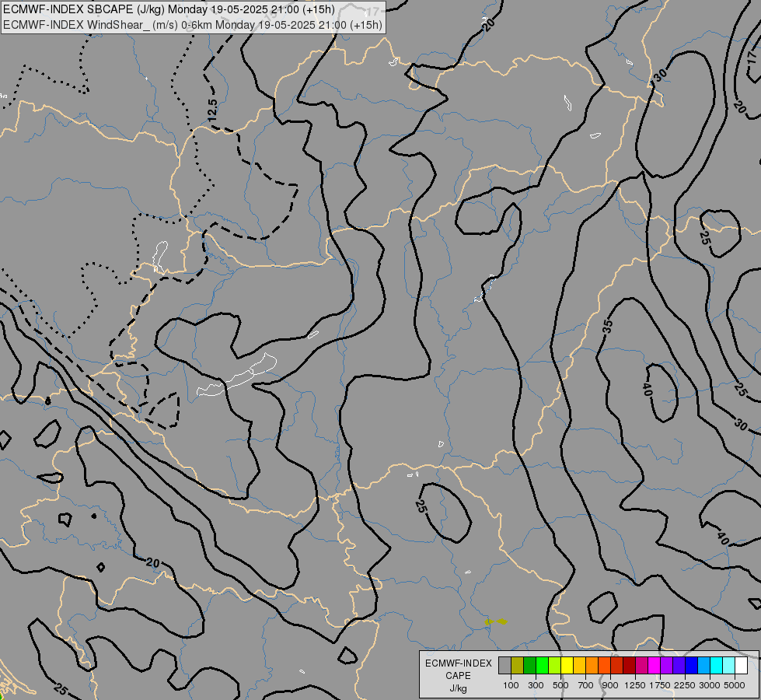Click the 300 legend value

point(536,685)
